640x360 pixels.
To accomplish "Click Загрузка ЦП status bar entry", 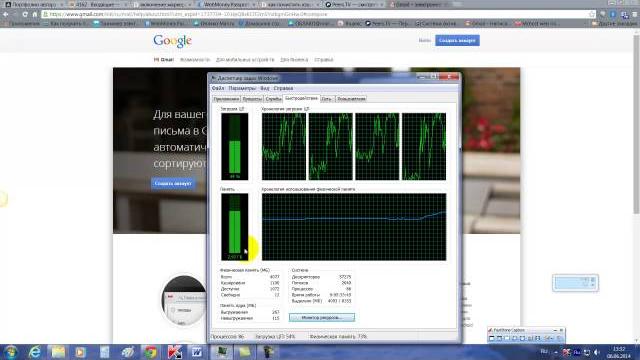I will [275, 337].
